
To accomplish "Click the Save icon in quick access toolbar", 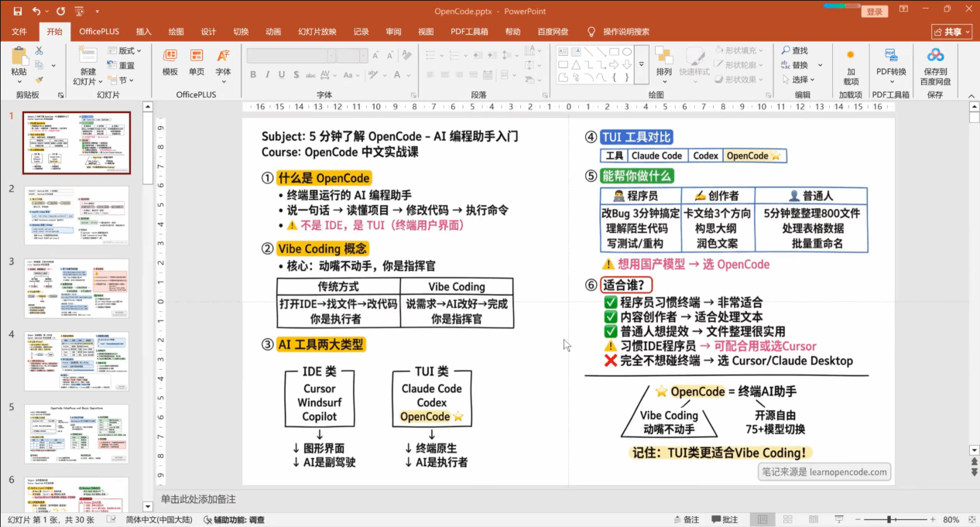I will tap(16, 12).
